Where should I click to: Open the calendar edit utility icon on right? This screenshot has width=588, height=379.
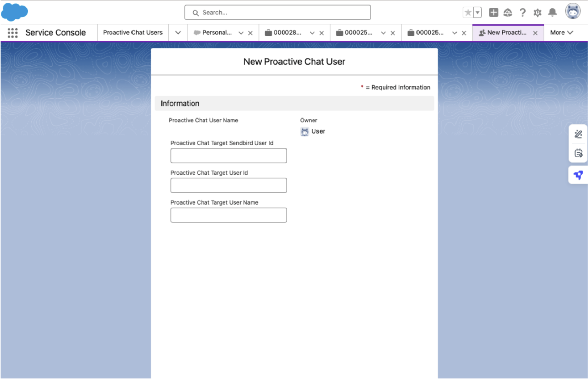(x=578, y=153)
